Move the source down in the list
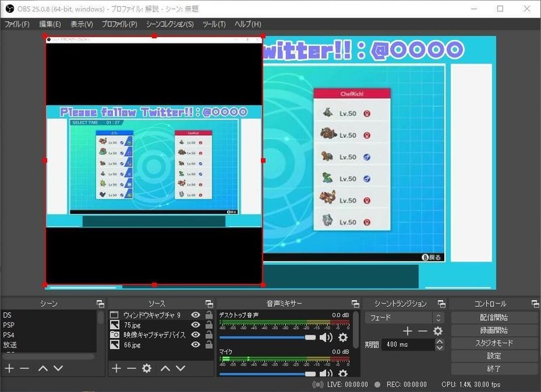The image size is (541, 392). [x=181, y=368]
